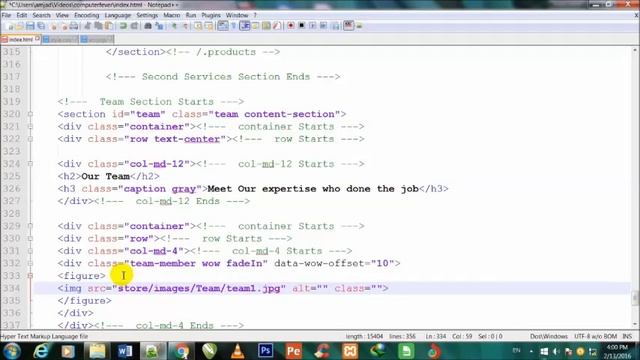Open a file using the Open folder icon
640x360 pixels.
click(x=20, y=26)
